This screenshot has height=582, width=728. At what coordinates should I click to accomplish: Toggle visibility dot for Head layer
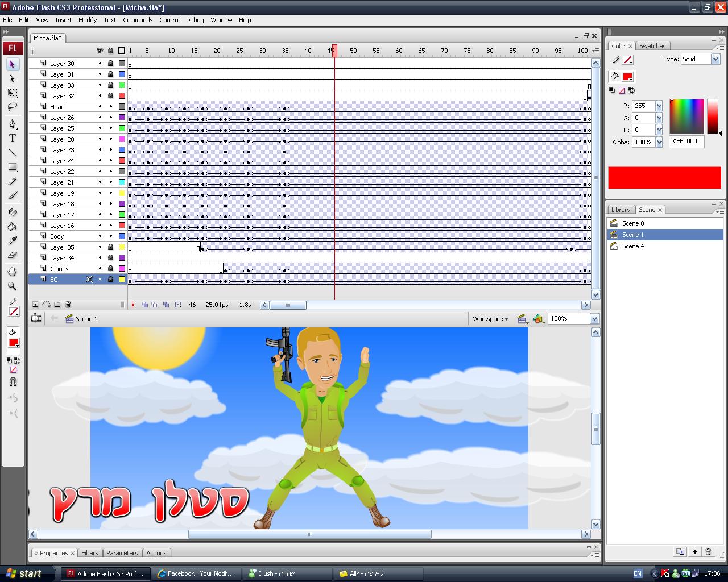pyautogui.click(x=100, y=107)
